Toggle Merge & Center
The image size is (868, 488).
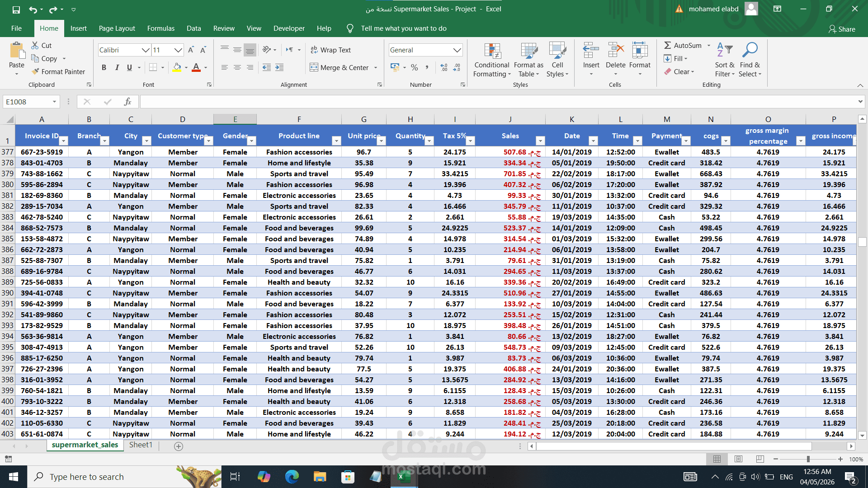coord(340,67)
